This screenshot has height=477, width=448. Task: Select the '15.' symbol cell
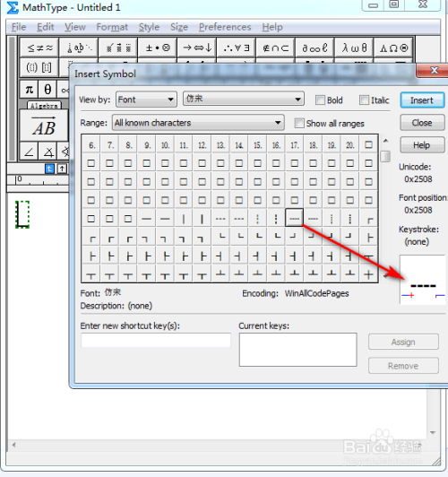(x=258, y=145)
